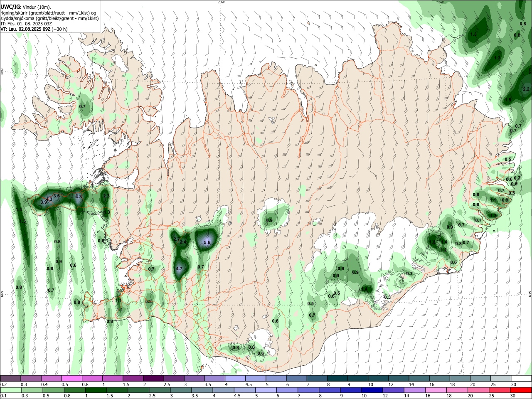
Task: Click the 'slydda/snjókoma' legend description line
Action: click(49, 18)
